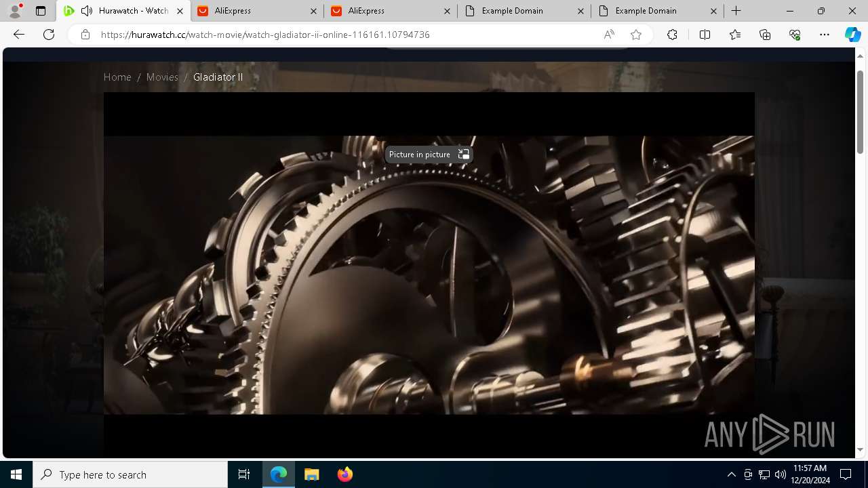Refresh the current page
This screenshot has width=868, height=488.
click(49, 35)
